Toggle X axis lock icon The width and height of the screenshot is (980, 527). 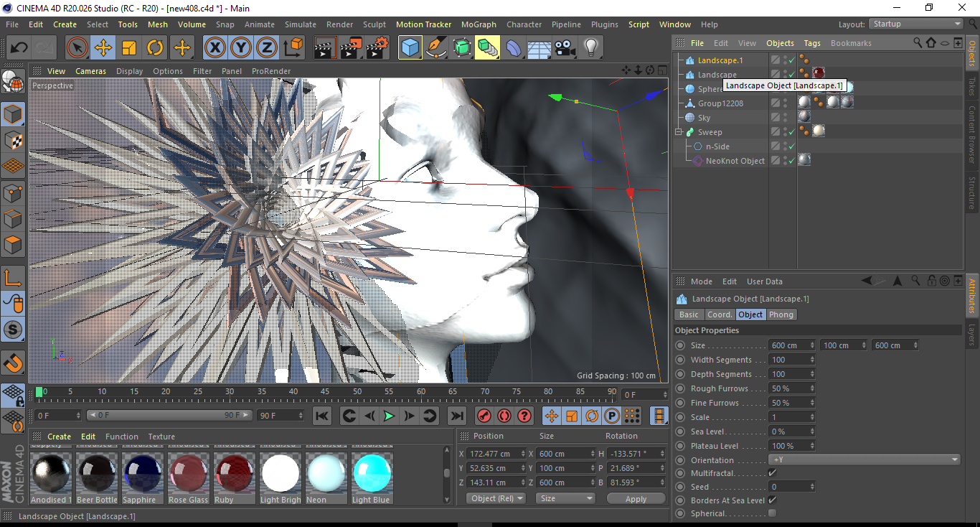click(215, 48)
